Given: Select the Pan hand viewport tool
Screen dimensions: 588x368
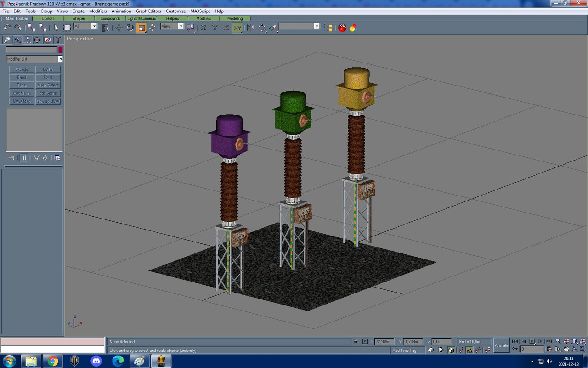Looking at the screenshot, I should point(566,349).
